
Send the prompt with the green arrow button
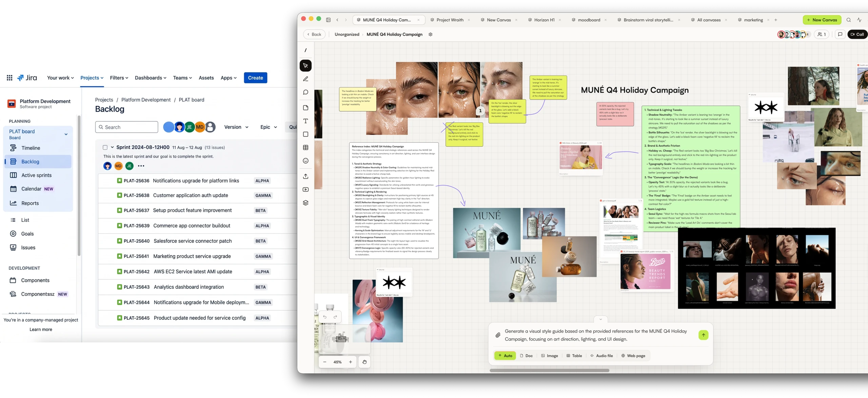tap(703, 335)
